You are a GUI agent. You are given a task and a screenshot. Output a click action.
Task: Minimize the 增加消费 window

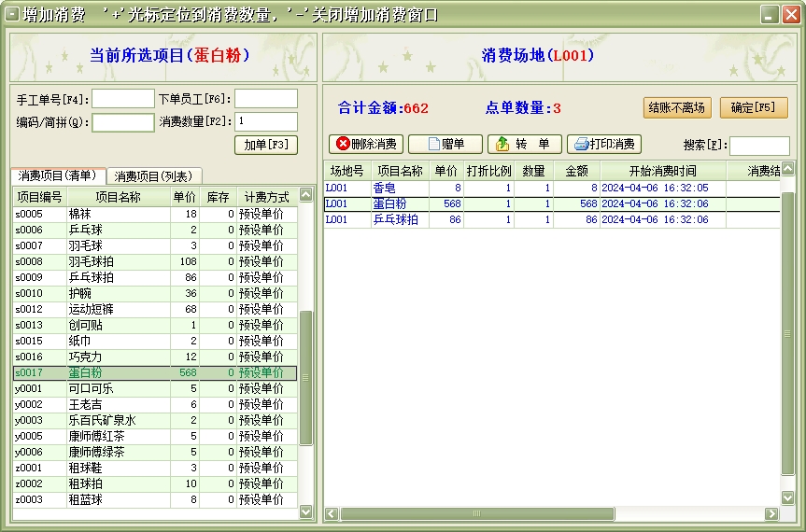click(769, 14)
